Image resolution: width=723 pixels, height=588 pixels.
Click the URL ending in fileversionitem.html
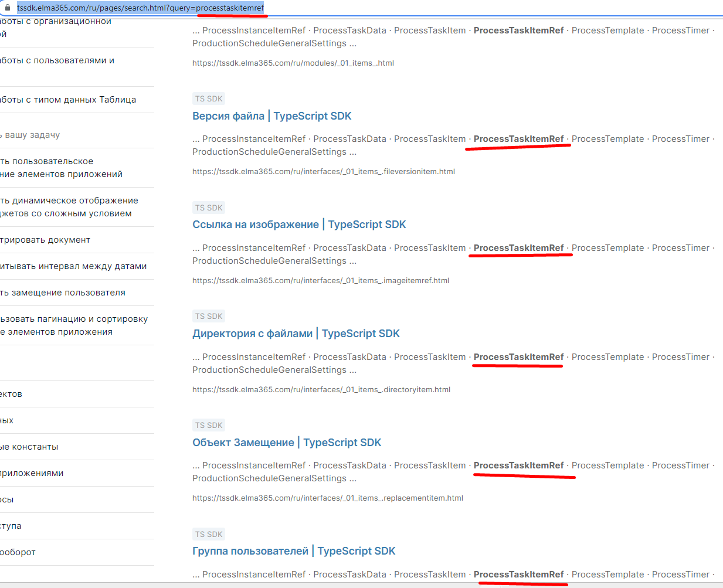(324, 172)
